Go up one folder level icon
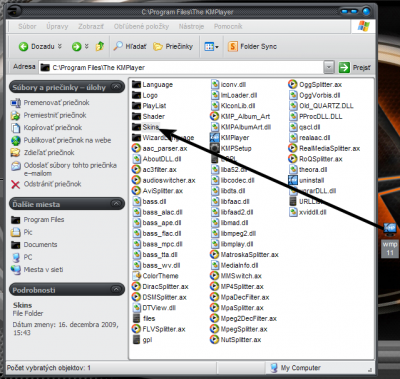Image resolution: width=400 pixels, height=379 pixels. click(x=100, y=46)
